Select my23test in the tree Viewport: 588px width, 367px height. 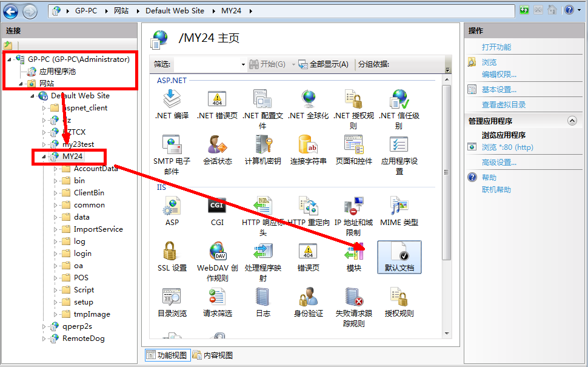coord(78,144)
